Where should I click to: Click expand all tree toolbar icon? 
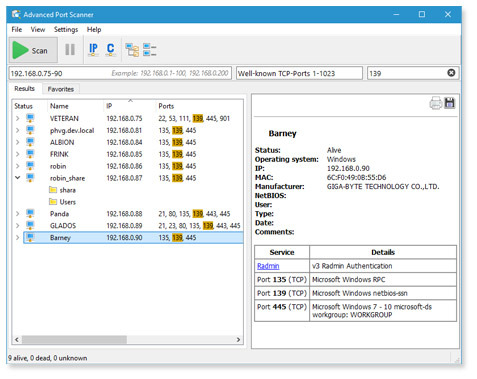[132, 50]
